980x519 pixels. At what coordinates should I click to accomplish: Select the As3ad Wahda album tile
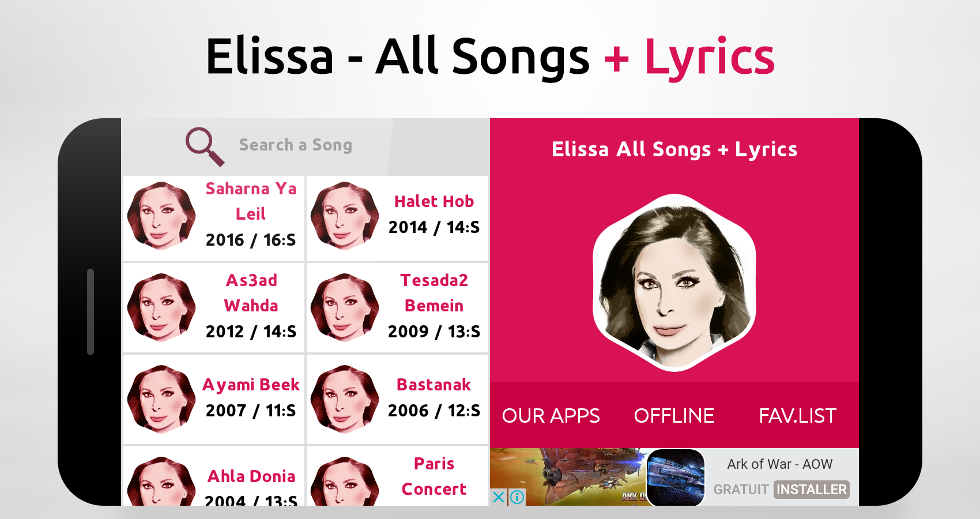[214, 307]
